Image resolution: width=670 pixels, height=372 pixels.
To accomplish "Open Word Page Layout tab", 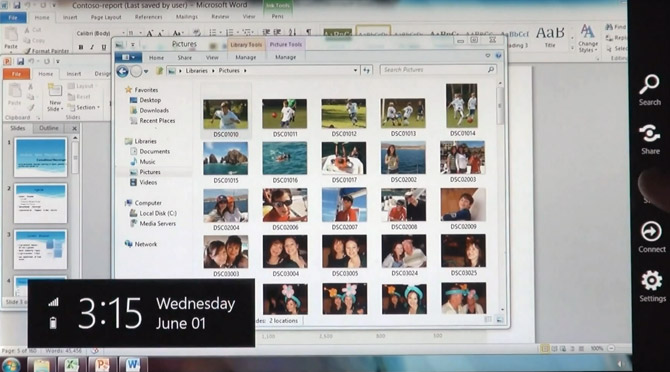I will click(106, 18).
